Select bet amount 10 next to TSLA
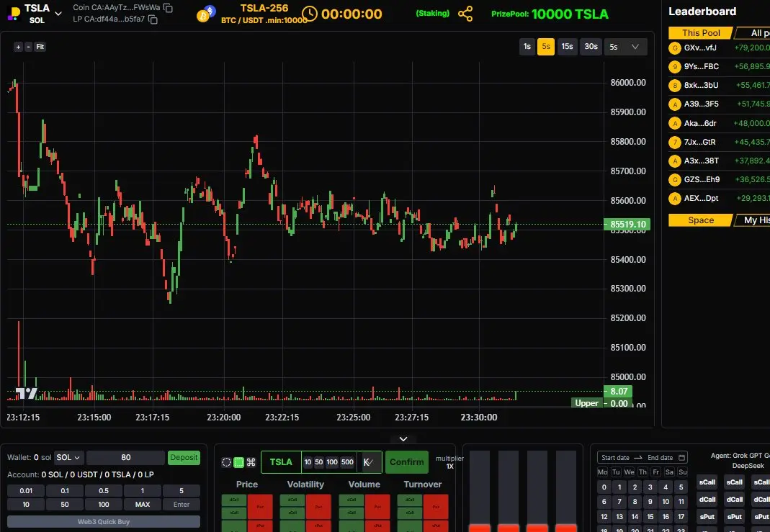 coord(308,462)
